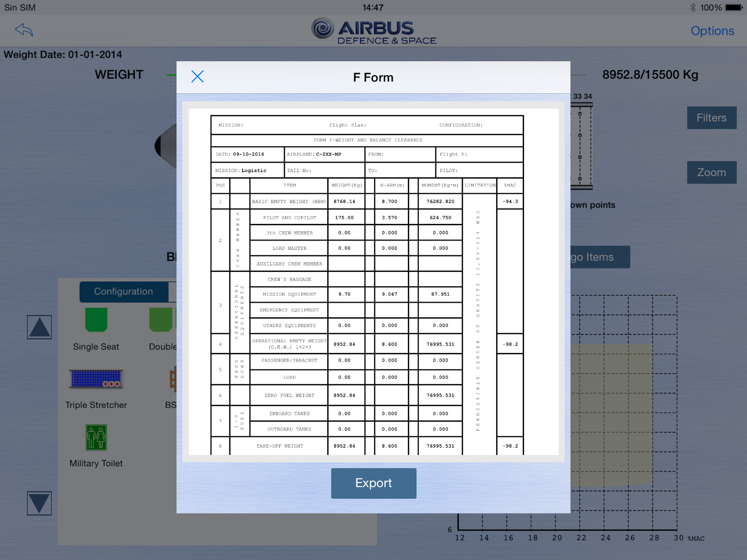Export the F Form
This screenshot has height=560, width=747.
373,483
